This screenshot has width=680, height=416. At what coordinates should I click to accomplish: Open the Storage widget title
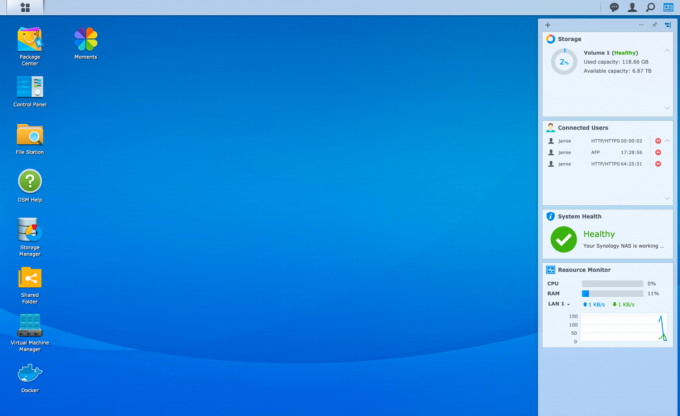point(569,39)
